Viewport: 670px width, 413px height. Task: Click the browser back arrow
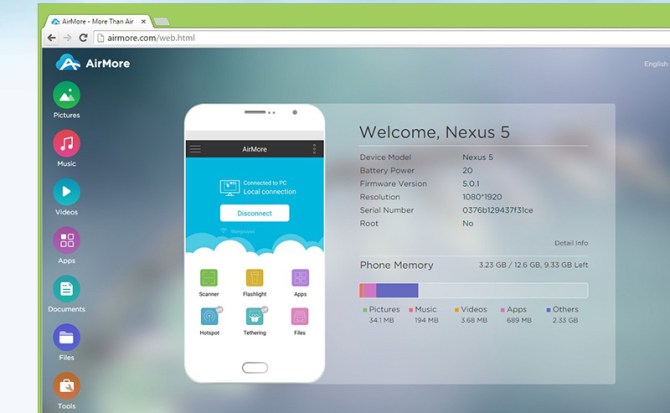pyautogui.click(x=52, y=38)
